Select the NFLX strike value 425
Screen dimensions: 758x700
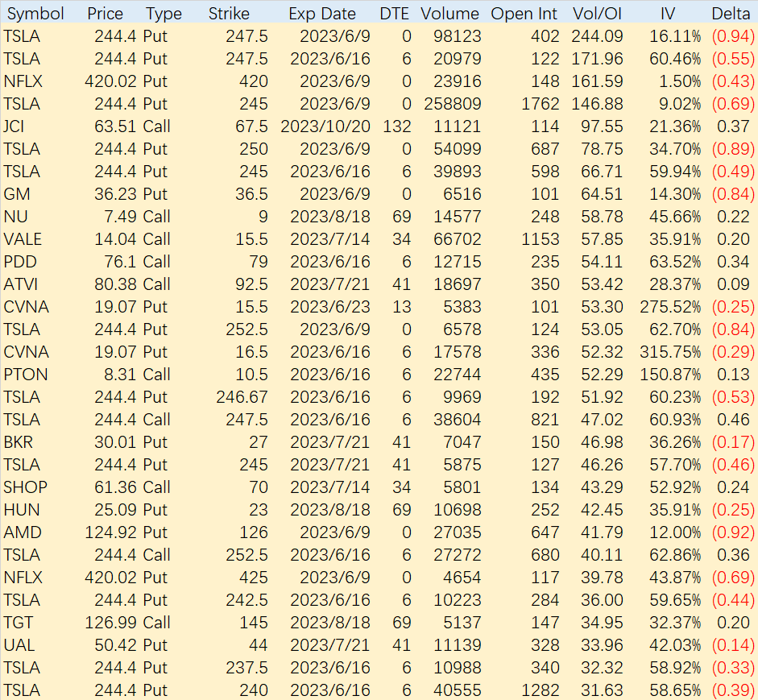(253, 578)
